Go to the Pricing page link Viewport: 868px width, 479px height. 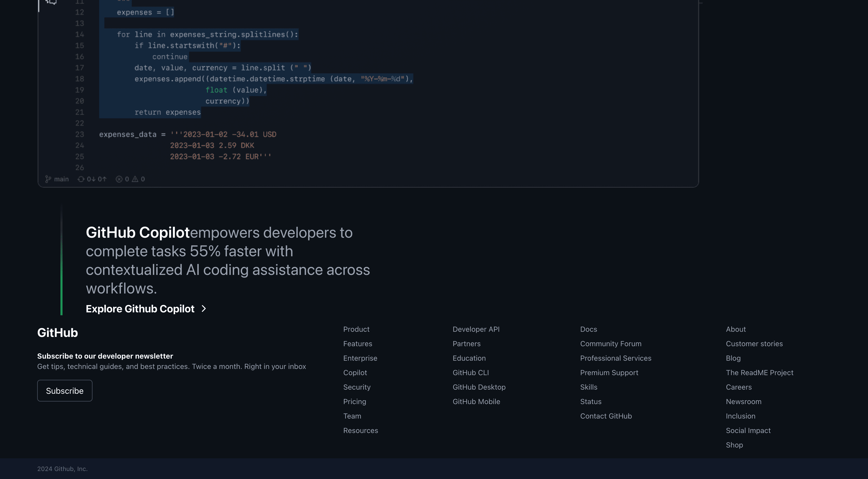pos(354,402)
